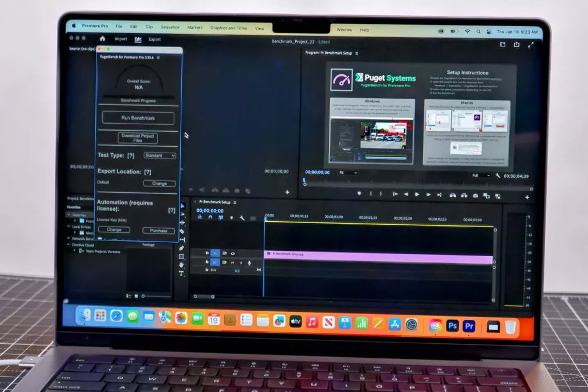The height and width of the screenshot is (392, 588).
Task: Select the Ripple Edit tool
Action: point(182,222)
